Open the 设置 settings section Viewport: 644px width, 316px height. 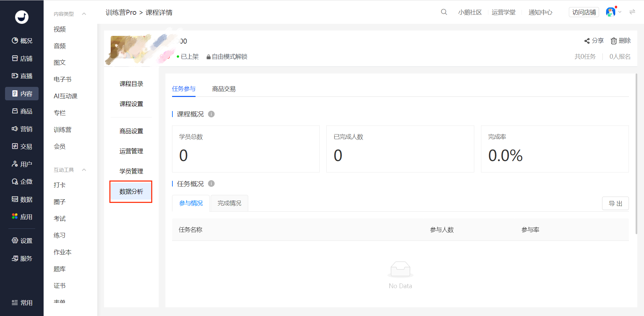point(22,241)
